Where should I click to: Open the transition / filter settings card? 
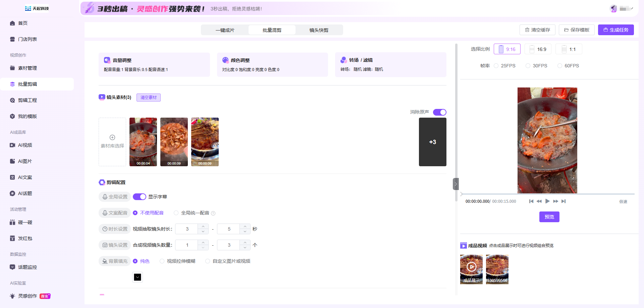(390, 65)
